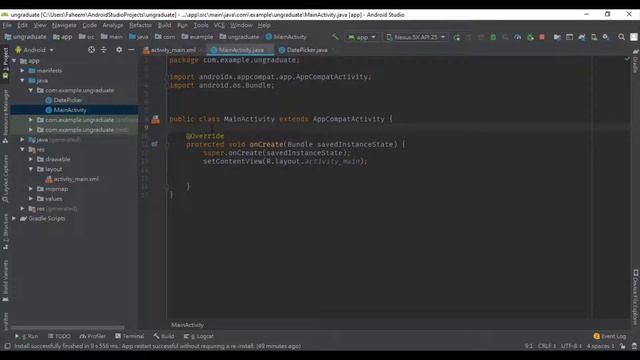
Task: Collapse the layout folder arrow
Action: [31, 169]
